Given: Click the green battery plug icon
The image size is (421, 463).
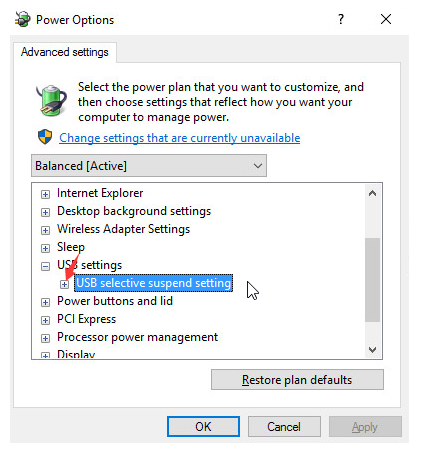Looking at the screenshot, I should (51, 100).
